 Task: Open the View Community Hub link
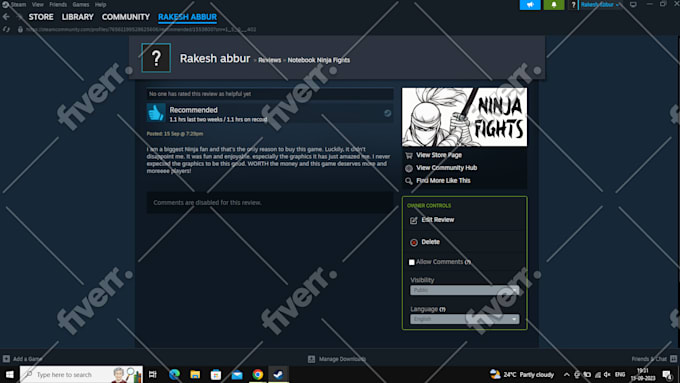point(447,168)
